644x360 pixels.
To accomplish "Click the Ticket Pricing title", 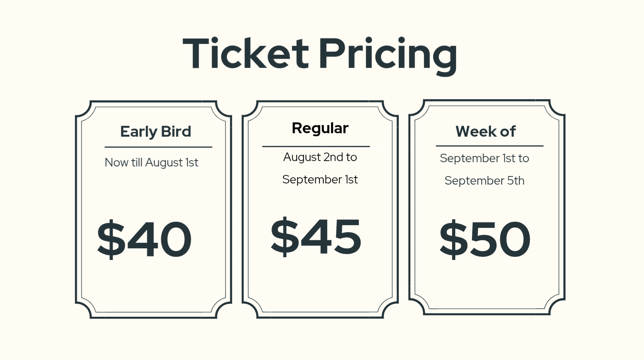I will (320, 54).
